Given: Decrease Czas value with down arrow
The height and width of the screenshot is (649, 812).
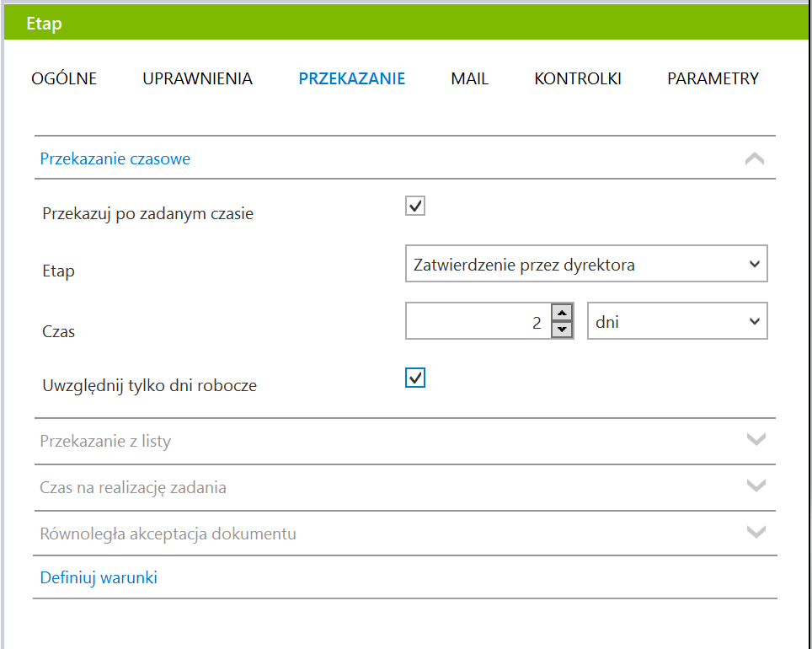Looking at the screenshot, I should (x=563, y=330).
